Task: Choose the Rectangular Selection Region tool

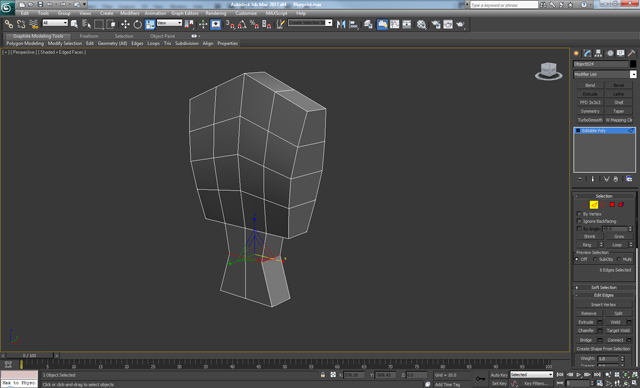Action: (x=99, y=24)
